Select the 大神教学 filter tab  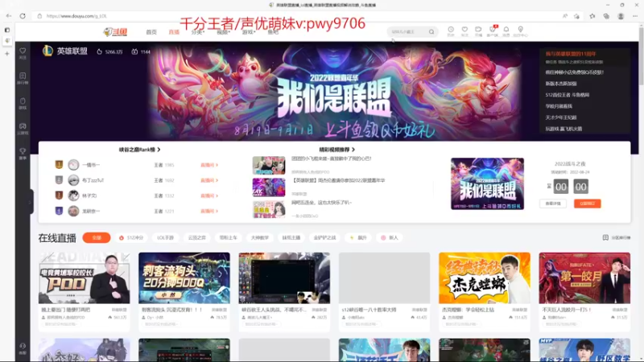point(259,237)
